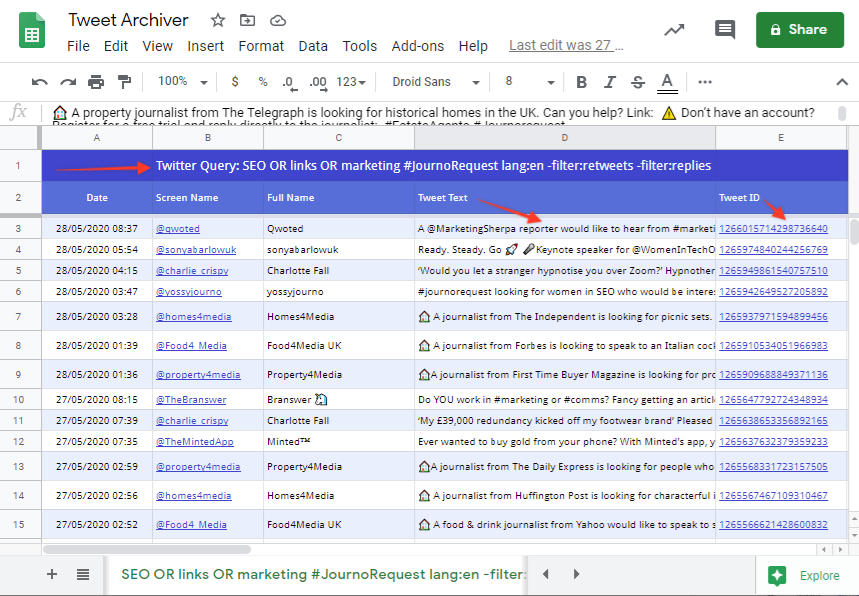Format as percent
Image resolution: width=859 pixels, height=596 pixels.
[263, 82]
